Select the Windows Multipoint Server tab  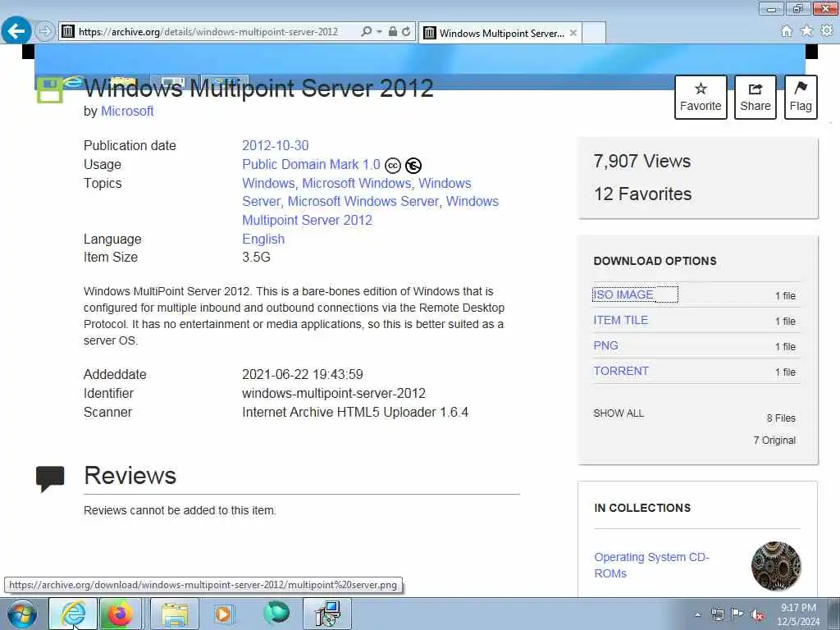click(500, 33)
